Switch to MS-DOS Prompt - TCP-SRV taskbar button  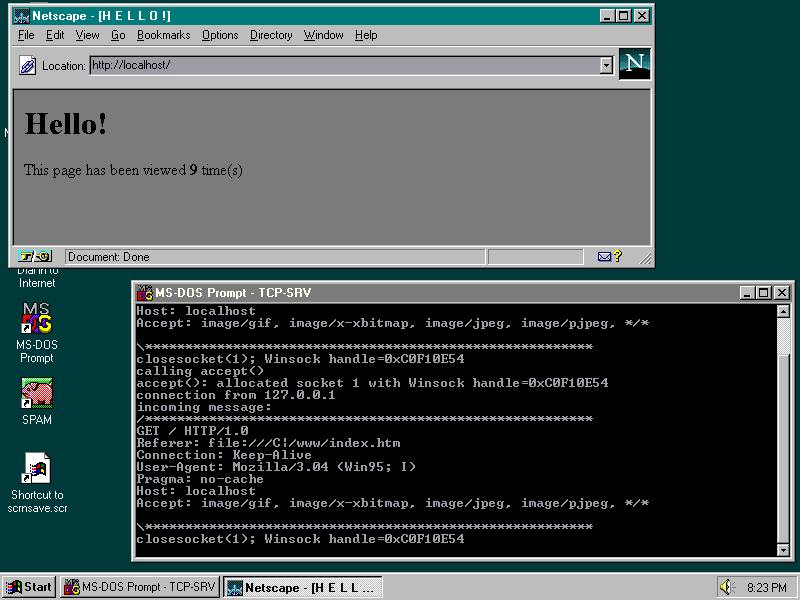pyautogui.click(x=140, y=587)
